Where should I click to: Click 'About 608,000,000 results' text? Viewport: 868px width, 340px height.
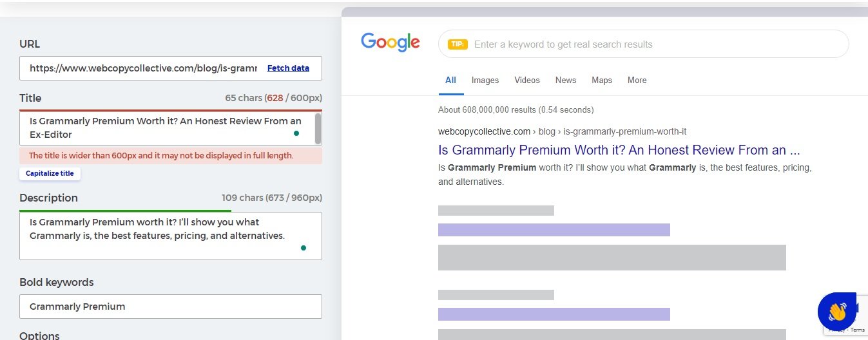[x=516, y=109]
